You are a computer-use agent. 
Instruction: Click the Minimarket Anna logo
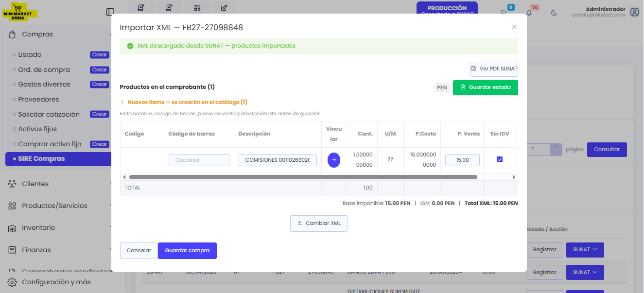(x=20, y=12)
